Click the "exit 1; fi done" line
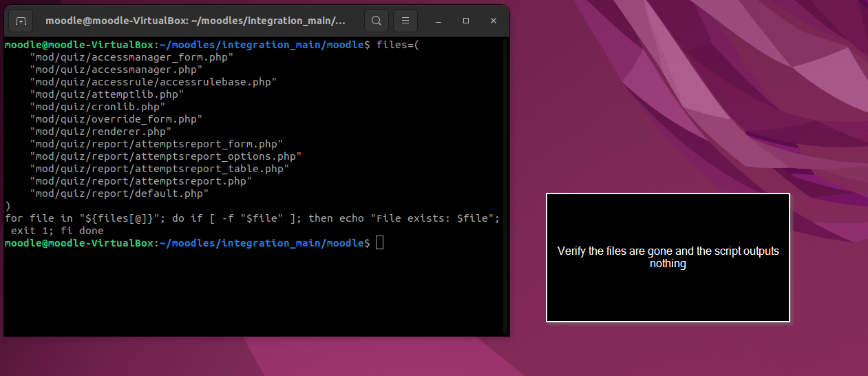The width and height of the screenshot is (868, 376). tap(58, 231)
